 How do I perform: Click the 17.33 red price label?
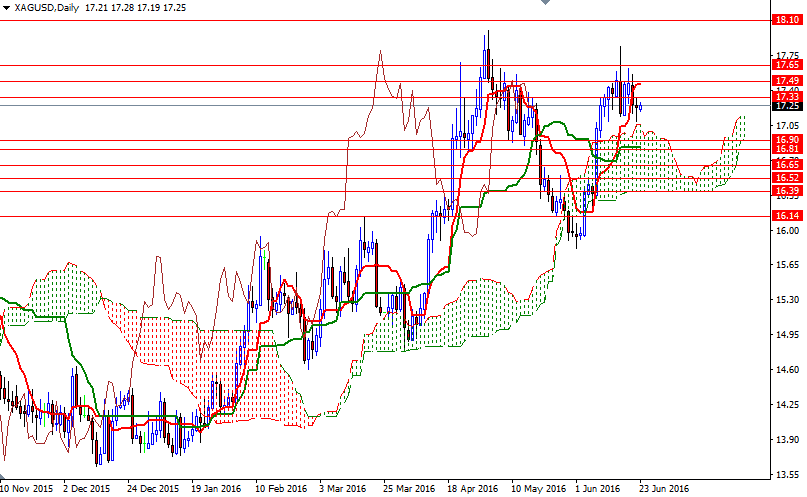(785, 96)
